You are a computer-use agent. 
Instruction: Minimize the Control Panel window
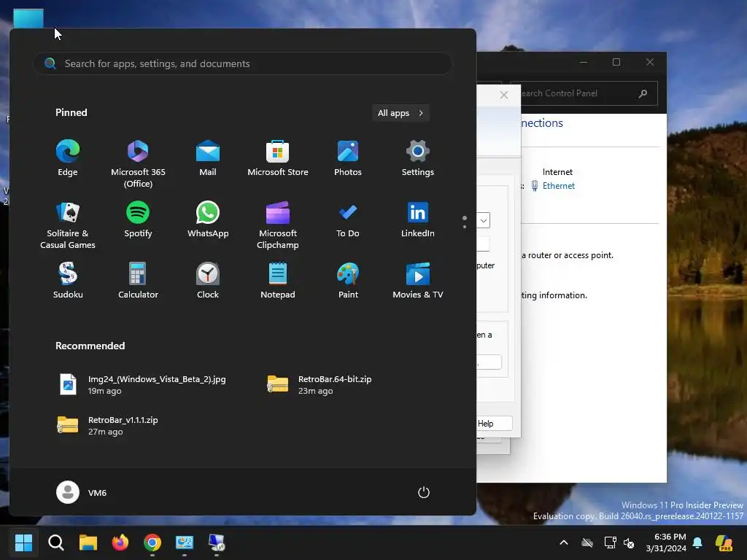tap(583, 62)
